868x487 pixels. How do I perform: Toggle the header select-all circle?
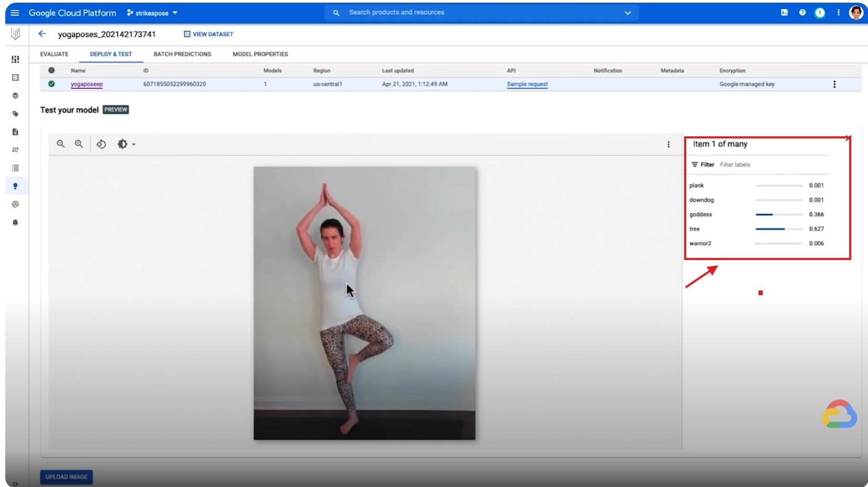[x=51, y=70]
